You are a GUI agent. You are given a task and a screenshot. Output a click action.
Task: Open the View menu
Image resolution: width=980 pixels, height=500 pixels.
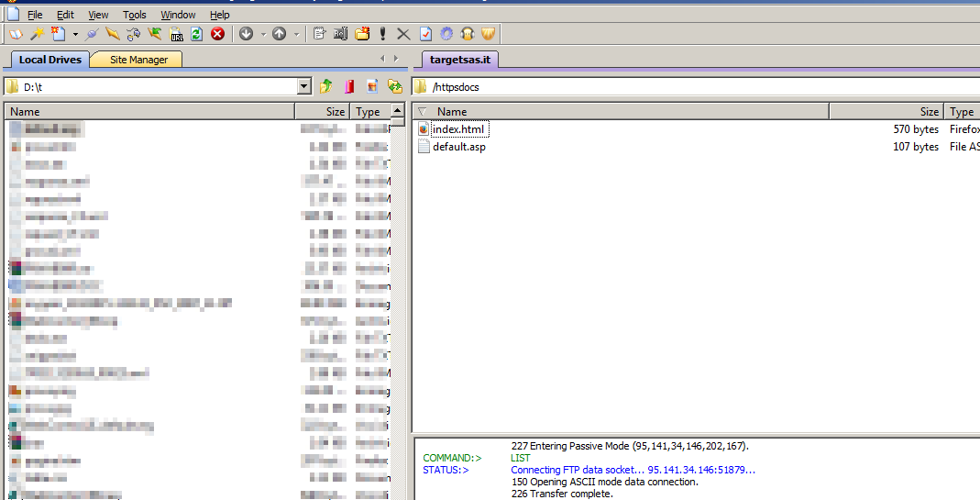tap(98, 15)
